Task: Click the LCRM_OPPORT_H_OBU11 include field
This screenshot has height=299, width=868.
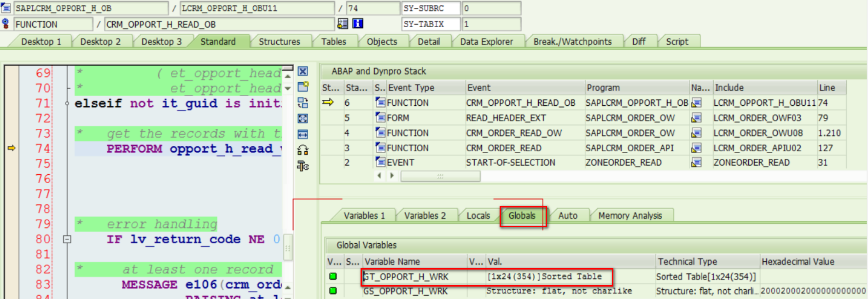Action: pos(257,8)
